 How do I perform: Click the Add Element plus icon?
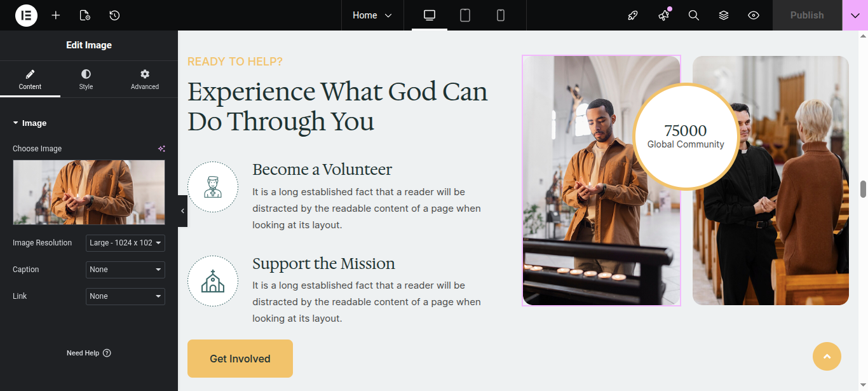pos(56,15)
